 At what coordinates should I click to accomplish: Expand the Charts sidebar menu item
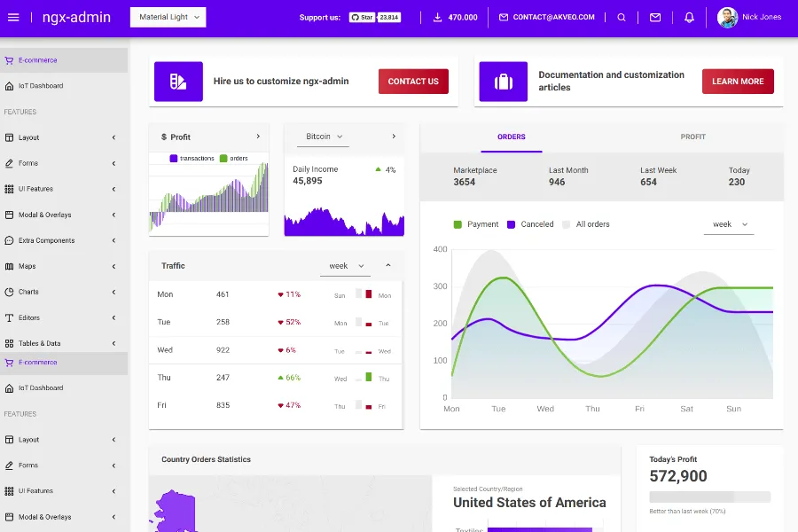[28, 292]
